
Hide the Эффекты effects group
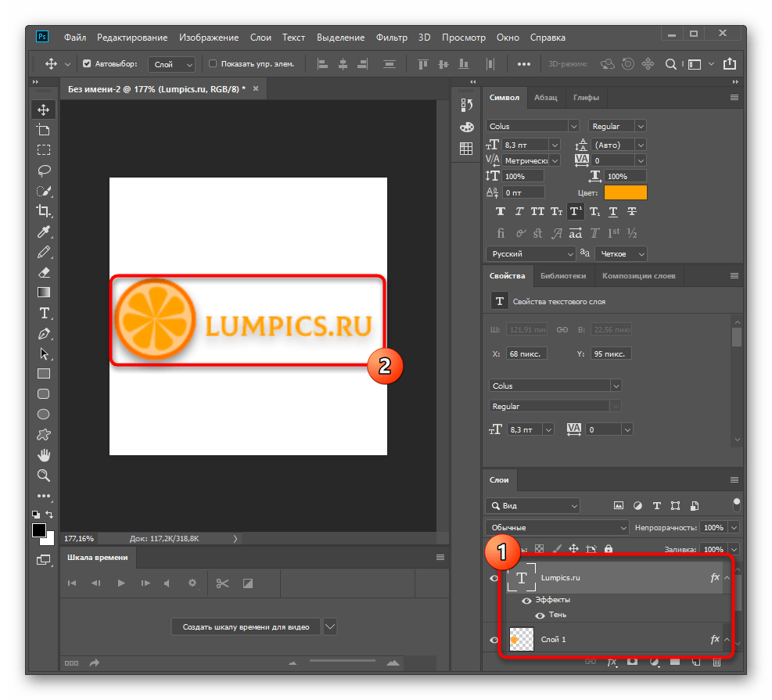click(526, 601)
